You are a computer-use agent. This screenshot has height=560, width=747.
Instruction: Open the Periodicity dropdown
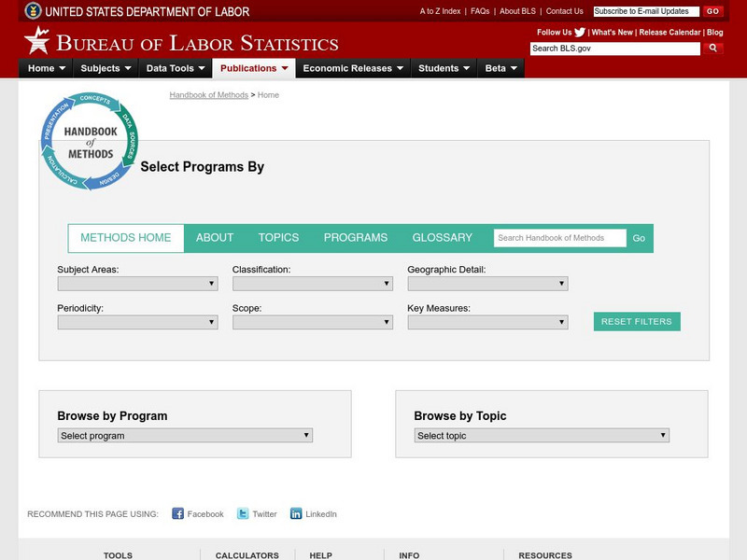pyautogui.click(x=137, y=322)
